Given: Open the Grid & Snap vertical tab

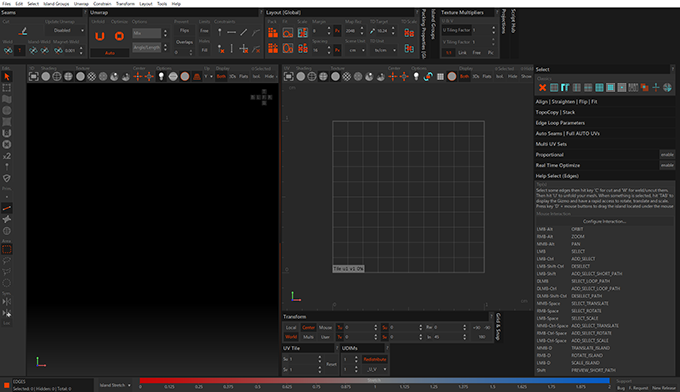Looking at the screenshot, I should (498, 327).
